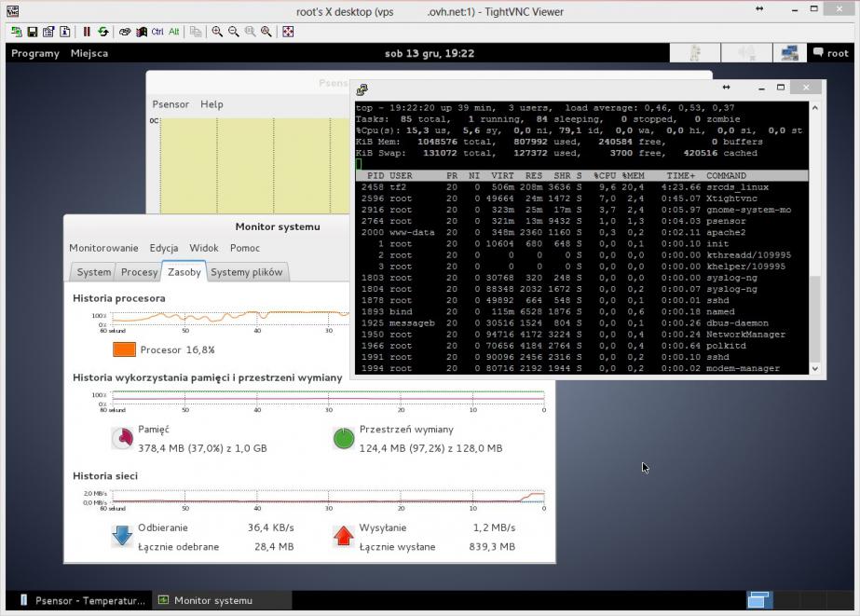Click the Save connection floppy disk icon
The image size is (860, 616).
point(33,32)
